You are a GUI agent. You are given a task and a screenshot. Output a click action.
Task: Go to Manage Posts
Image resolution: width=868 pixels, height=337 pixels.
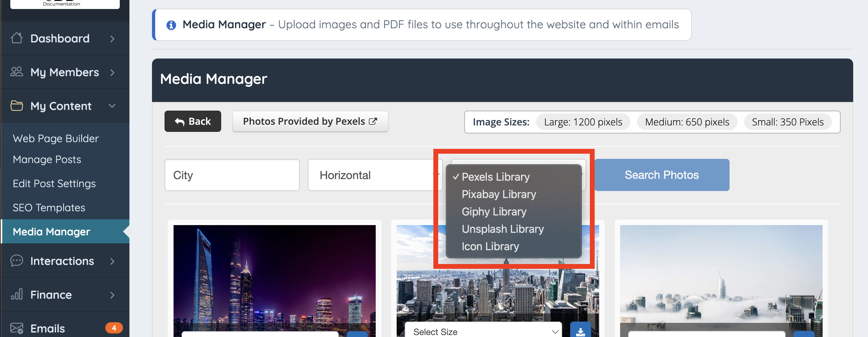coord(47,159)
